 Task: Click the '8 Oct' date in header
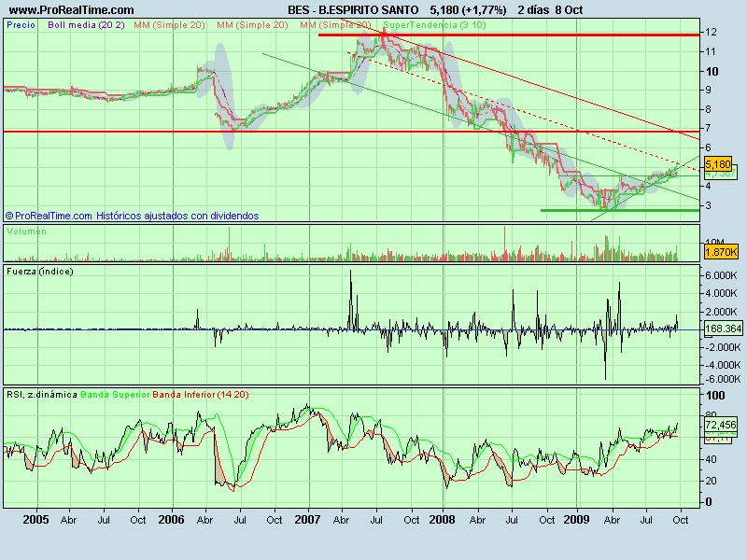coord(569,10)
